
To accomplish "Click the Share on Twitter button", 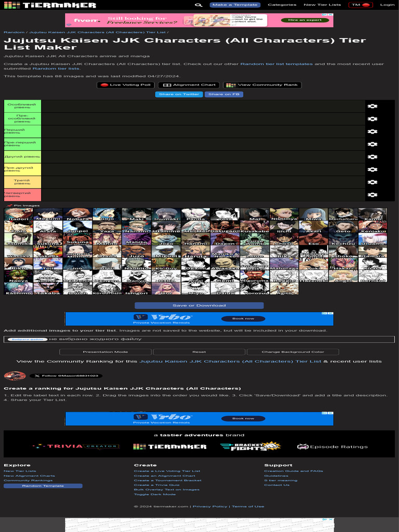I will tap(179, 94).
